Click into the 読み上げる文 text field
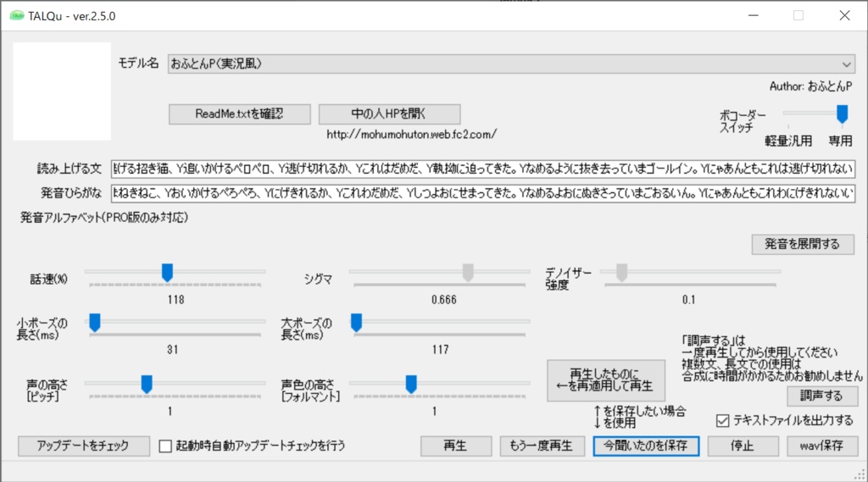This screenshot has height=482, width=868. [x=482, y=169]
